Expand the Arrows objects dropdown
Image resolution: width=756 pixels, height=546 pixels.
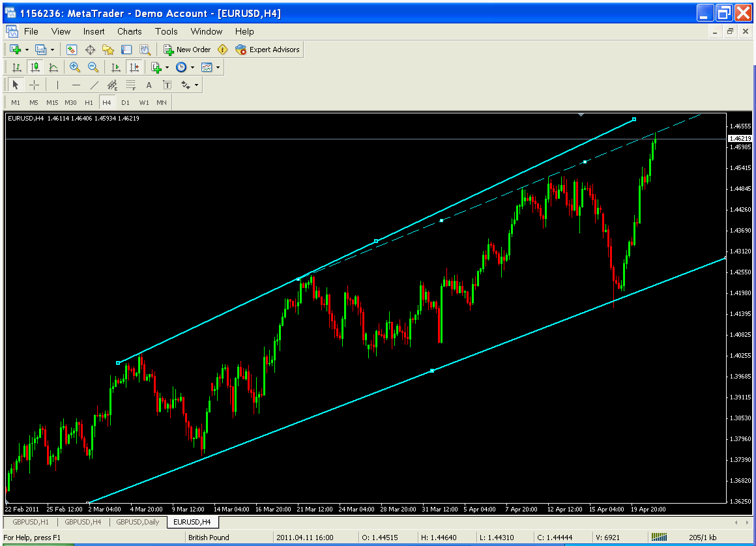point(196,85)
